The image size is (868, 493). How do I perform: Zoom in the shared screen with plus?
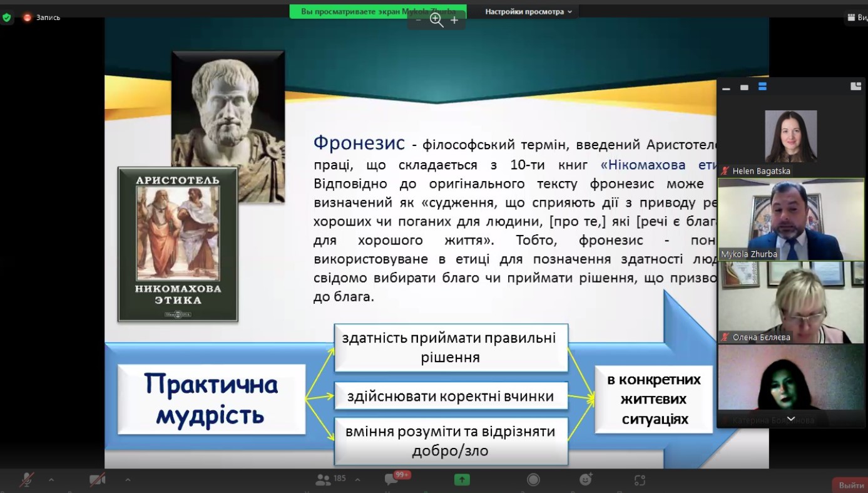[x=454, y=20]
